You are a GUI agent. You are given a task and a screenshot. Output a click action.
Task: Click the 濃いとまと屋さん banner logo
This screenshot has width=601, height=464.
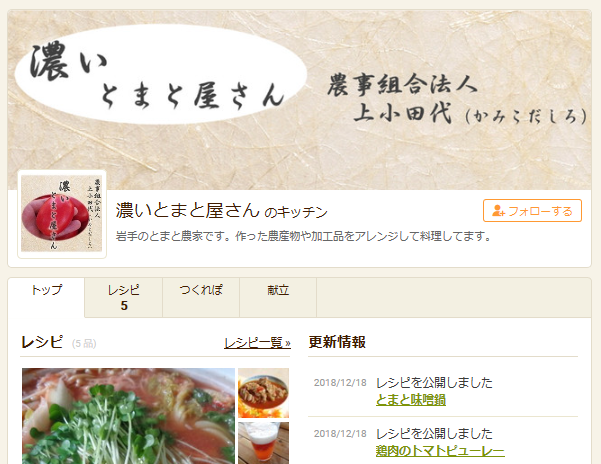point(161,74)
